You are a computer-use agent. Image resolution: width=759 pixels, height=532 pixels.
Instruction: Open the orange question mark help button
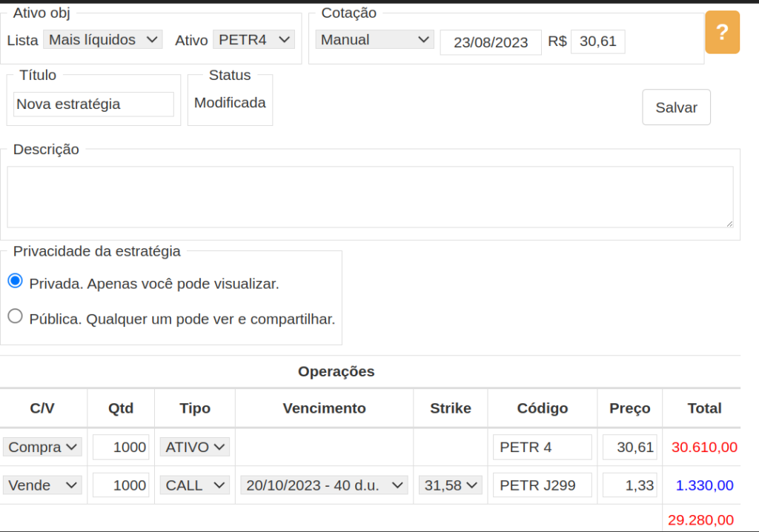722,32
